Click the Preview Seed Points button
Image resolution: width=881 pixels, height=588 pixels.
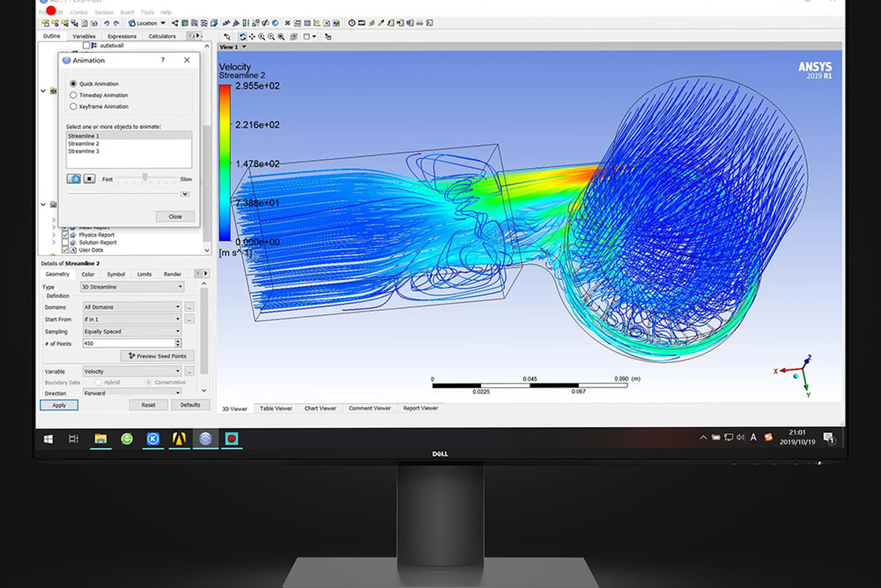pyautogui.click(x=157, y=356)
